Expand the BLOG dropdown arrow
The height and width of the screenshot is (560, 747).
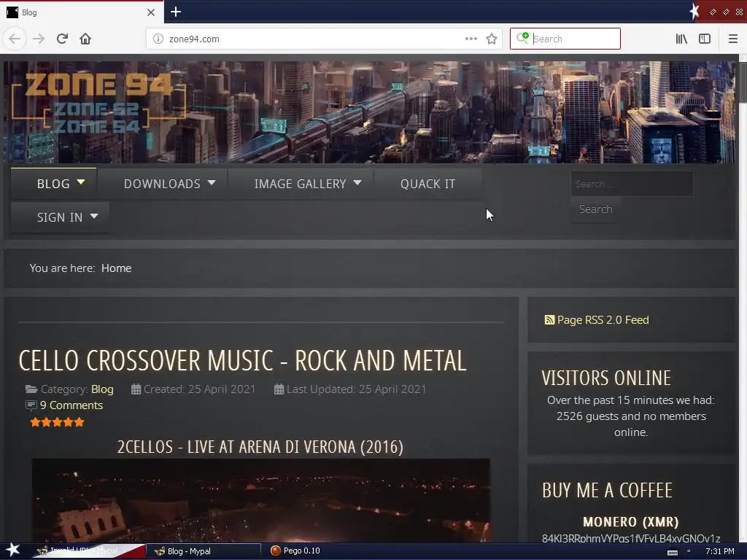81,182
